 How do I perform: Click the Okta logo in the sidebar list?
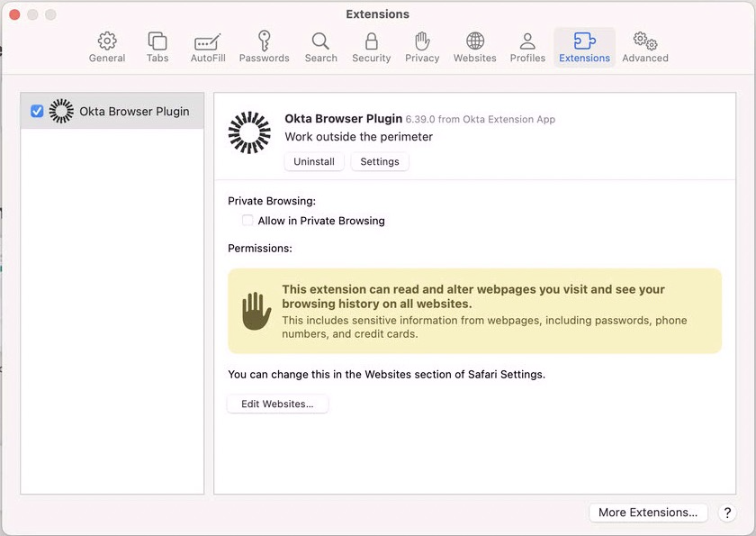click(62, 111)
